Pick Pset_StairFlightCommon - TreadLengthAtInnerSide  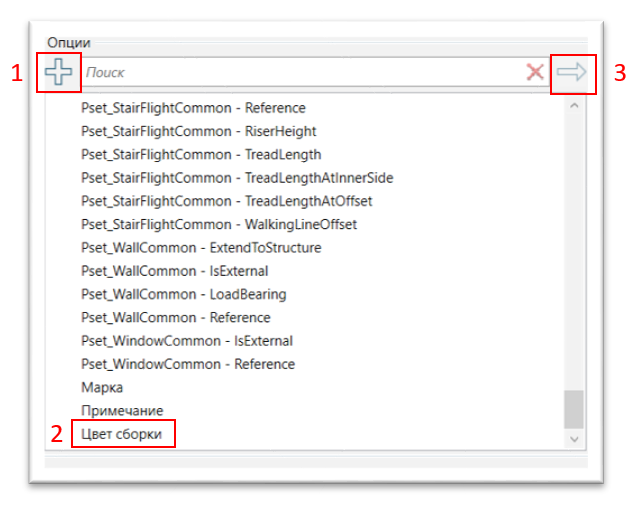(237, 177)
